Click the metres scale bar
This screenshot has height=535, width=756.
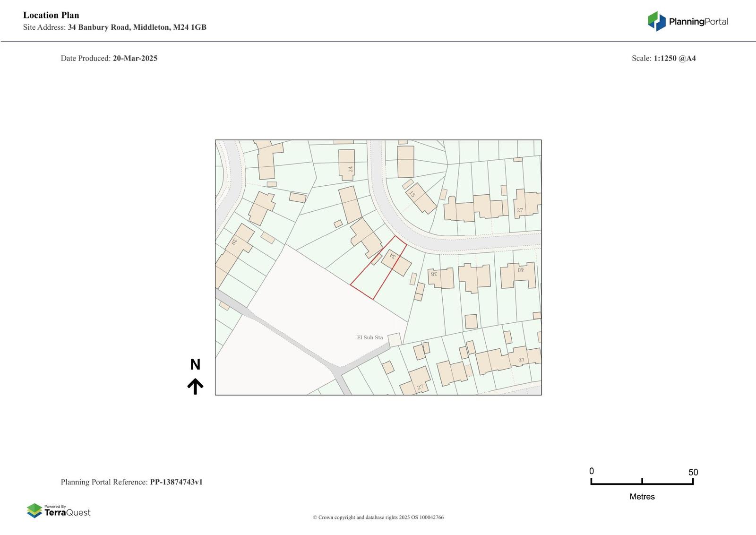642,482
